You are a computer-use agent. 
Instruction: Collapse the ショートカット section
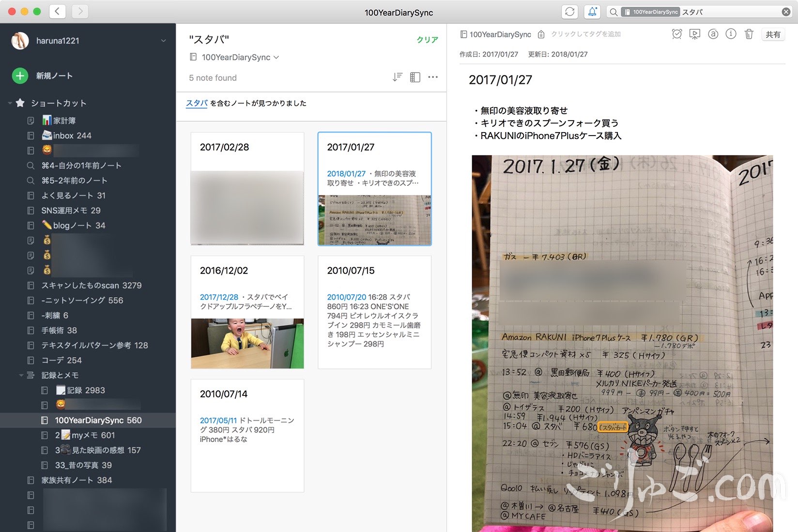[9, 103]
